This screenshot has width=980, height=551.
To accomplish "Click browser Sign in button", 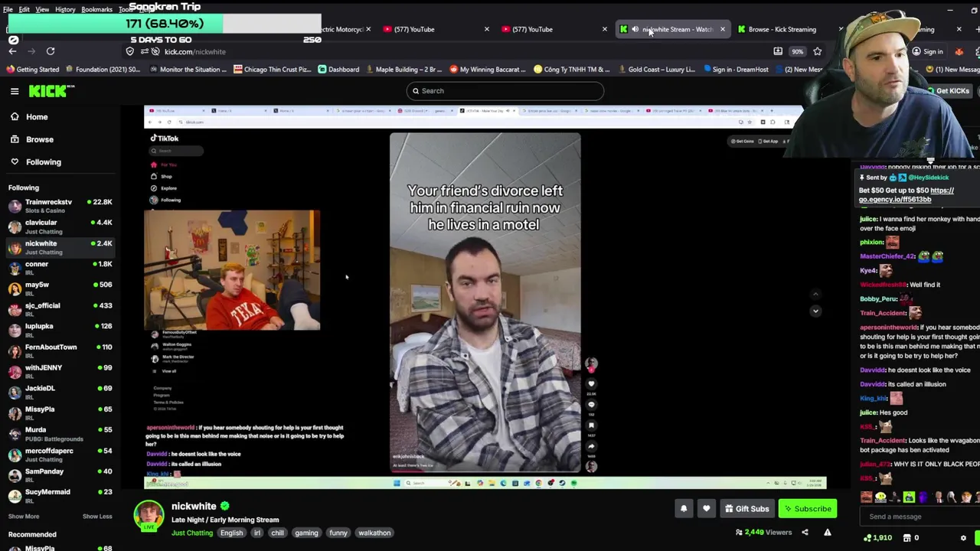I will coord(927,51).
